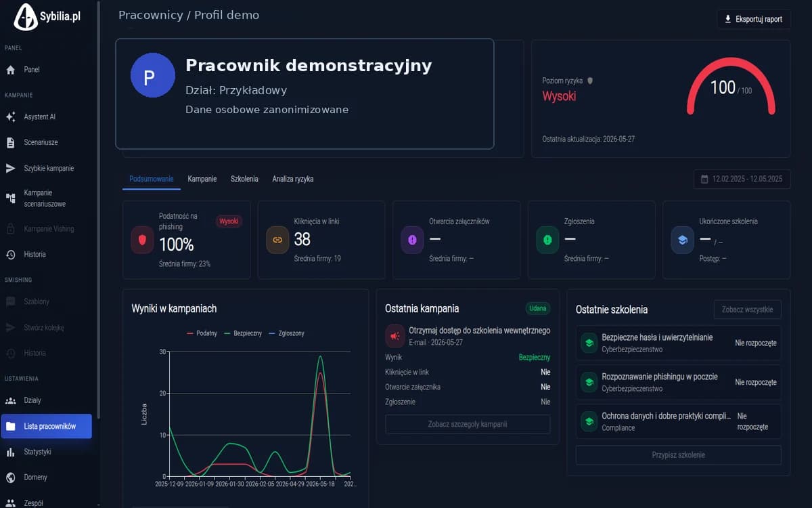Click the Szablony message icon

pos(10,301)
